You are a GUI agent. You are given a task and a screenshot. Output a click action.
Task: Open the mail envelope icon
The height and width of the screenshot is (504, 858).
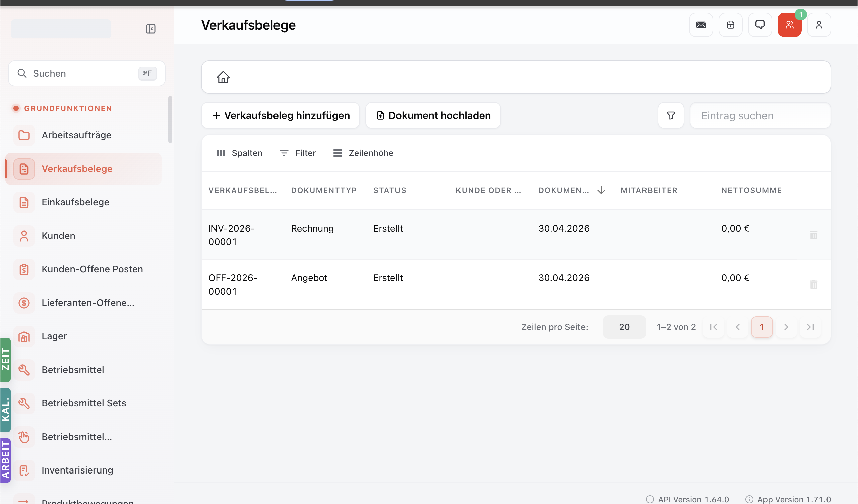[x=701, y=25]
